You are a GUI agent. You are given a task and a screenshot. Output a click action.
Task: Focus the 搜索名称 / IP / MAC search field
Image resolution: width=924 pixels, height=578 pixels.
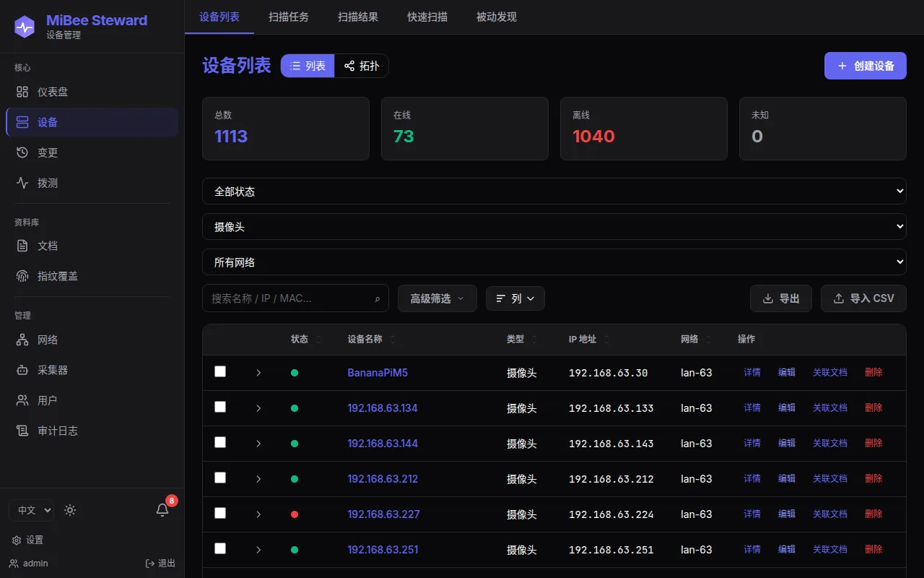pos(295,298)
